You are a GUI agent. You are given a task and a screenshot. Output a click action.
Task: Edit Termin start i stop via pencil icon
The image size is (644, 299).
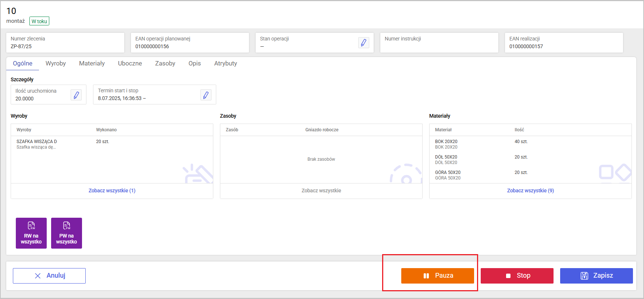coord(206,95)
